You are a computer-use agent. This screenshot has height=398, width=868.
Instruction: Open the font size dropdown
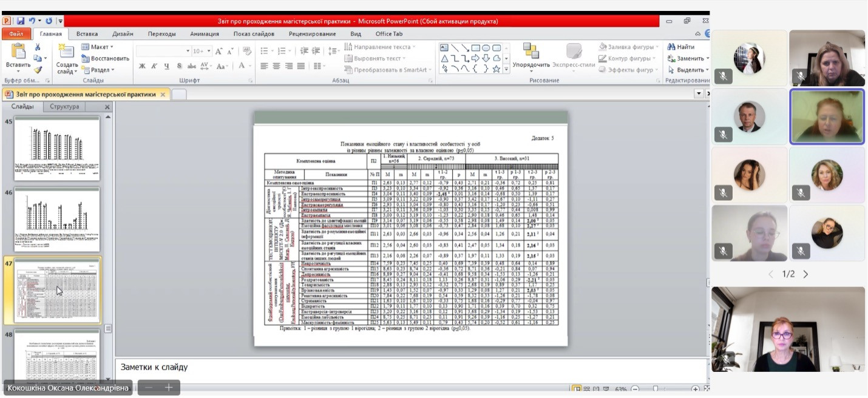pyautogui.click(x=209, y=52)
